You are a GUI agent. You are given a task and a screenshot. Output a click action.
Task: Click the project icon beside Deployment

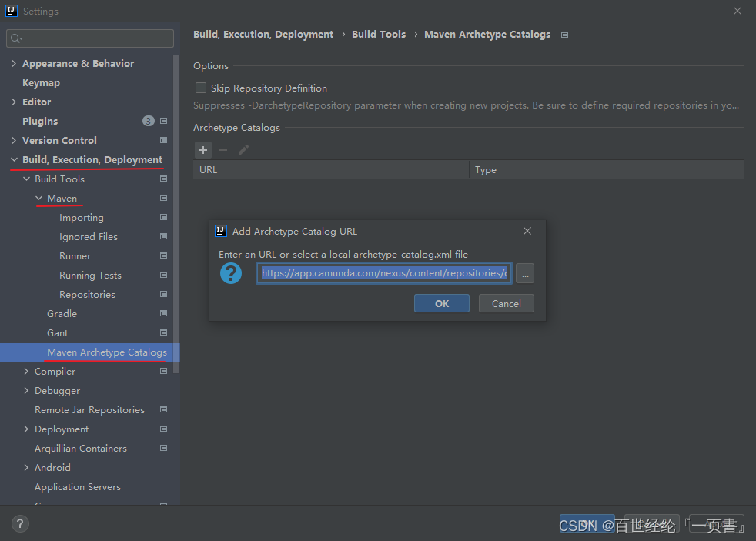[x=163, y=429]
